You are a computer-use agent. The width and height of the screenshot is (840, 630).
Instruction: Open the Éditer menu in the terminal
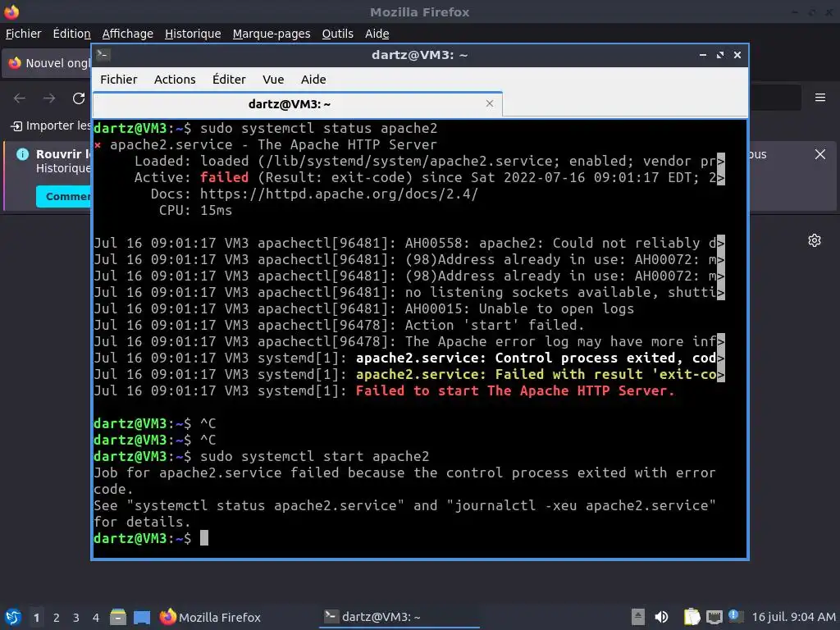pyautogui.click(x=229, y=80)
